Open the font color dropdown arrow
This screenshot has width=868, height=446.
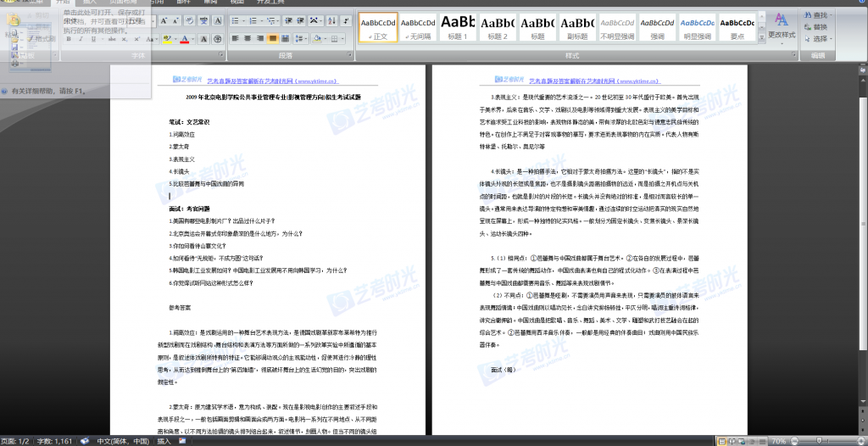click(194, 38)
